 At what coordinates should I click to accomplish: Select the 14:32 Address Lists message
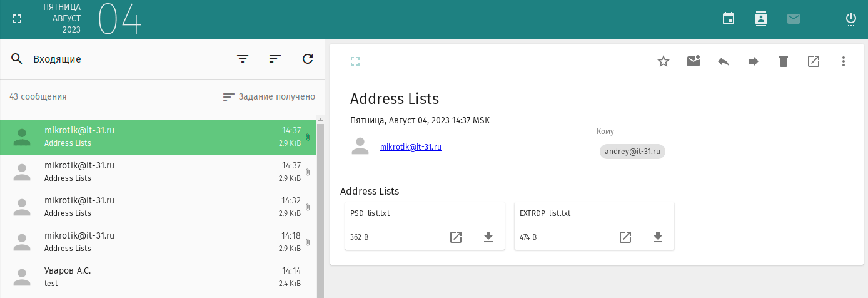(x=158, y=207)
